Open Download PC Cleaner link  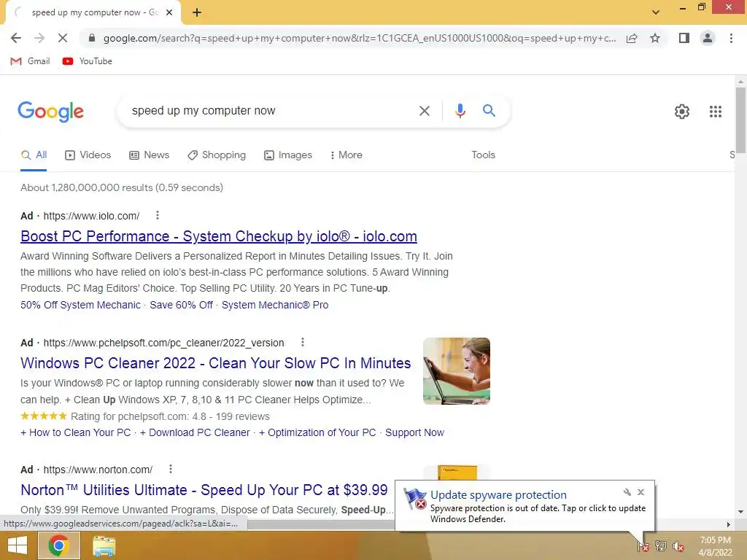tap(195, 432)
